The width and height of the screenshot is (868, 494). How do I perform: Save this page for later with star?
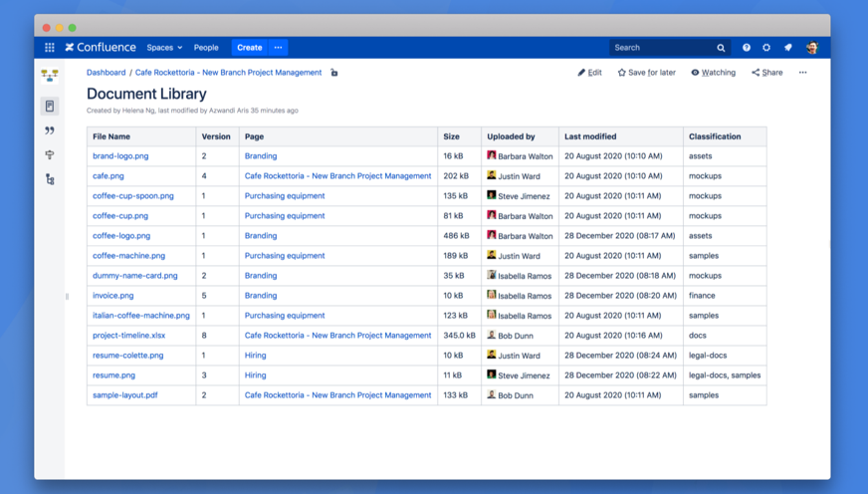pos(646,73)
